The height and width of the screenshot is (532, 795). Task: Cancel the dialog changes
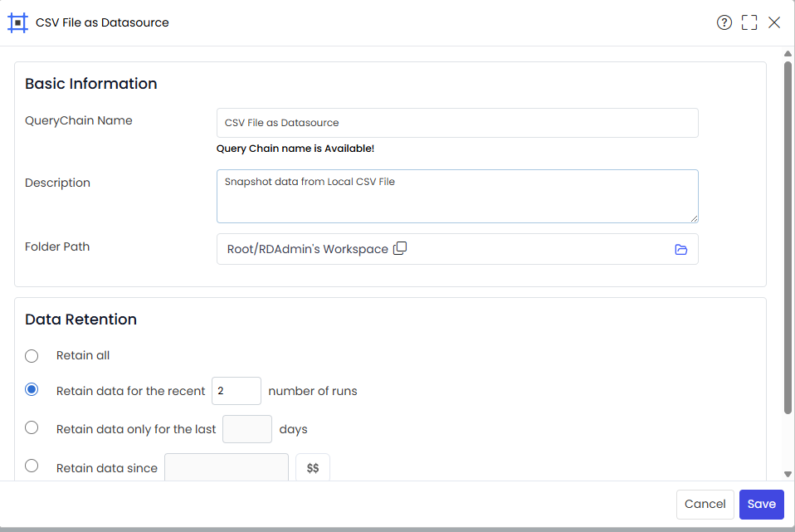(705, 504)
